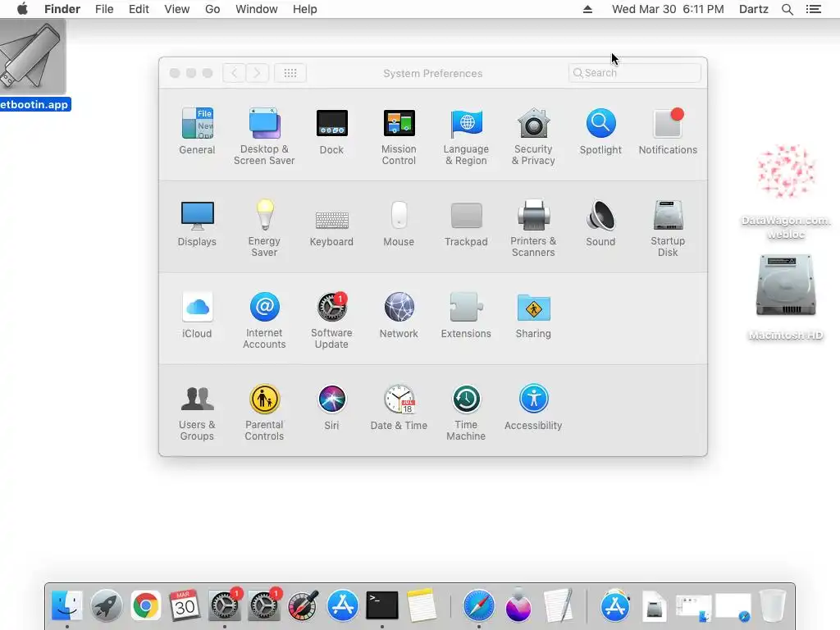840x630 pixels.
Task: Open the Network preferences pane
Action: tap(399, 315)
